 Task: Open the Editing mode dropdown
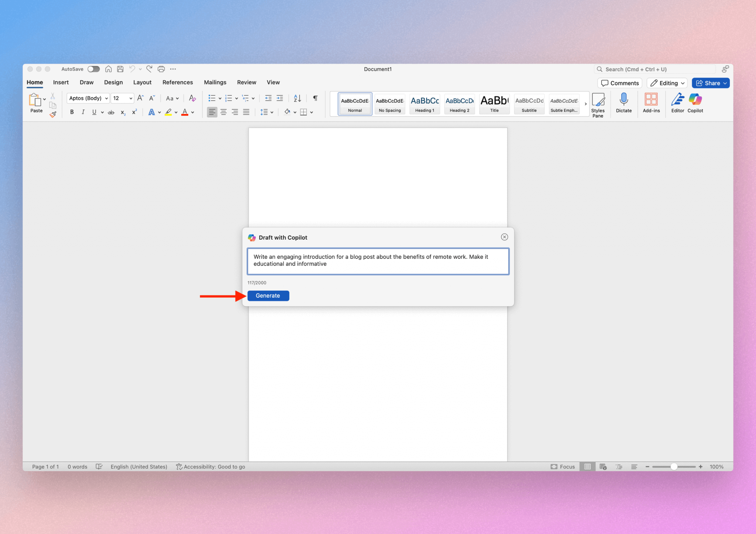[x=667, y=83]
